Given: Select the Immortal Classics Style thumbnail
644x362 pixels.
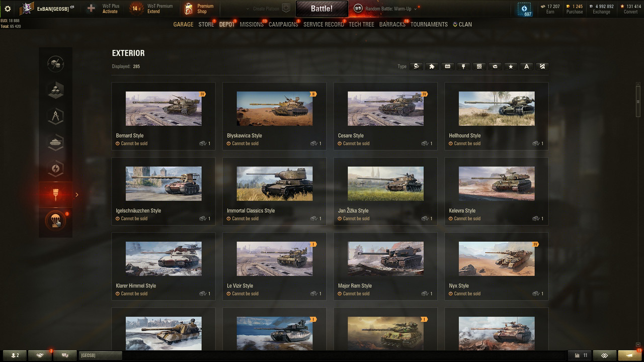Looking at the screenshot, I should click(x=275, y=184).
